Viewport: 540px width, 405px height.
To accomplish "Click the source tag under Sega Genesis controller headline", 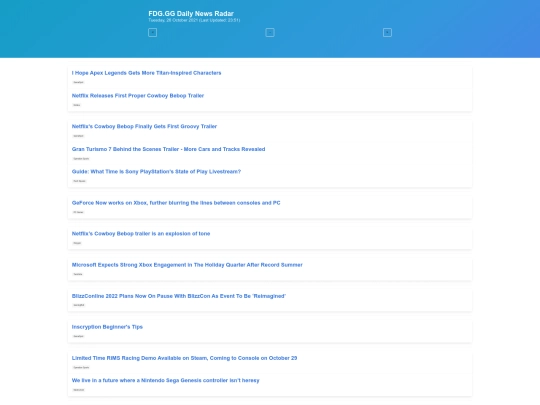I will pos(79,390).
